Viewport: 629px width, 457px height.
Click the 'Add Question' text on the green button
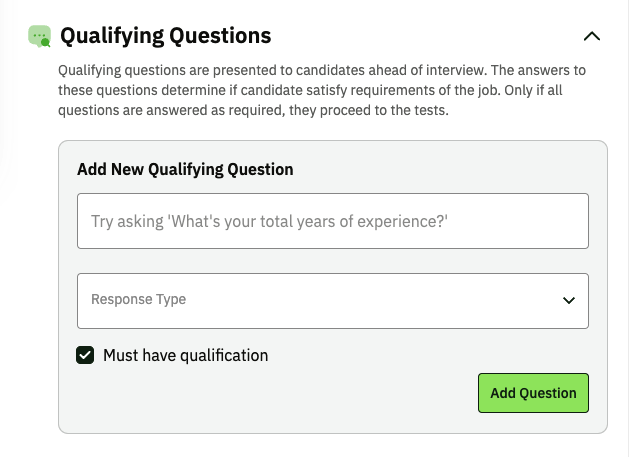[533, 393]
